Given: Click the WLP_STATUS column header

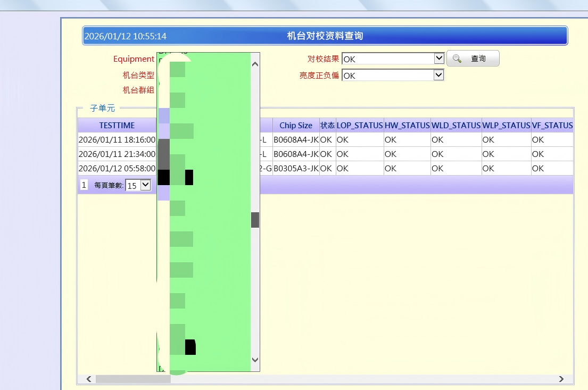Looking at the screenshot, I should point(506,125).
